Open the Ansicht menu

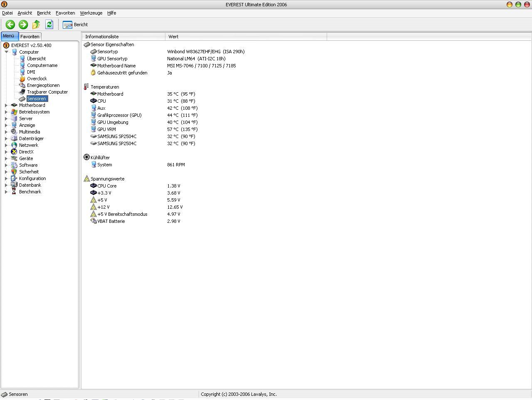coord(25,13)
